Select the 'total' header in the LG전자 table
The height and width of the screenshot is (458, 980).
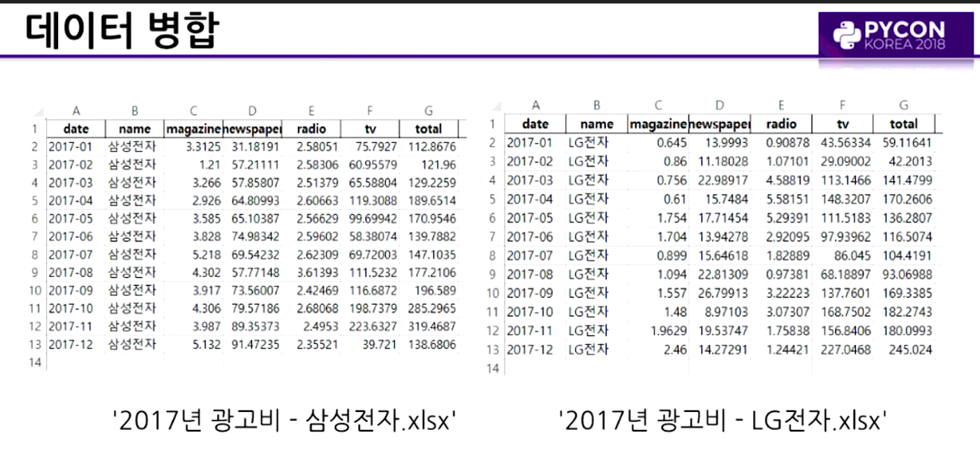click(903, 124)
